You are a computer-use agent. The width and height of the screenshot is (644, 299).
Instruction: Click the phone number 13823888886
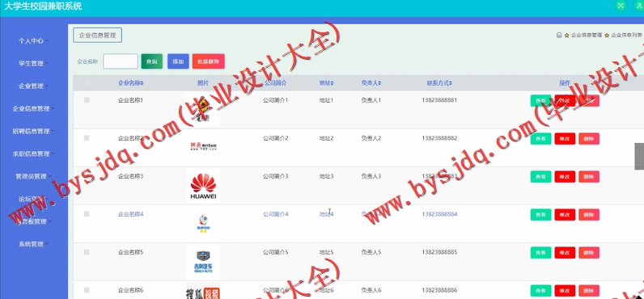click(439, 290)
